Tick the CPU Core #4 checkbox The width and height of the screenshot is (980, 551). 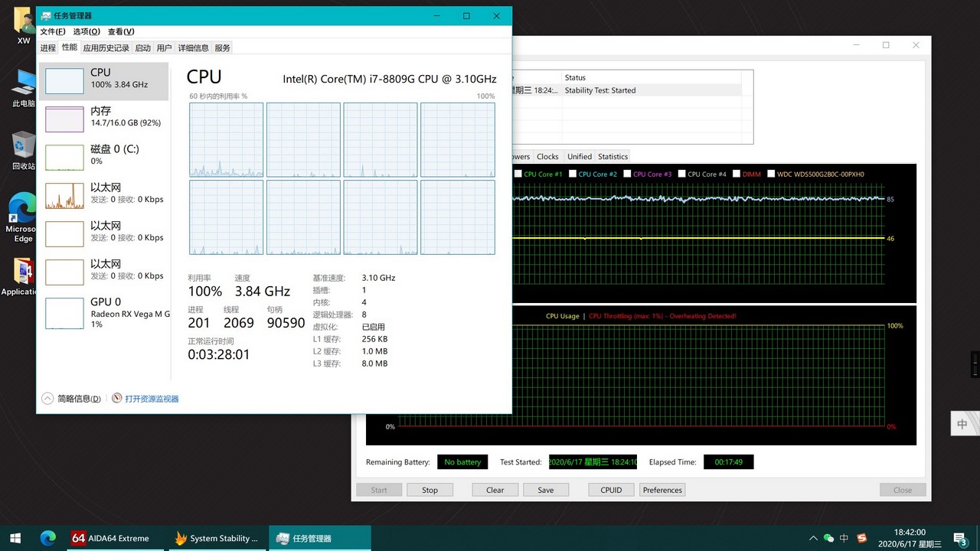[x=682, y=174]
